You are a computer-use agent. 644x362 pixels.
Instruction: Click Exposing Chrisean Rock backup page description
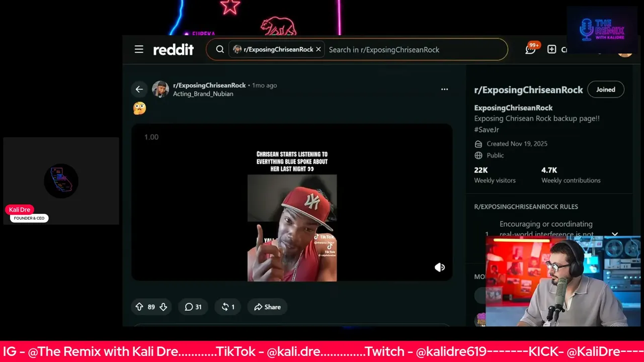(537, 119)
